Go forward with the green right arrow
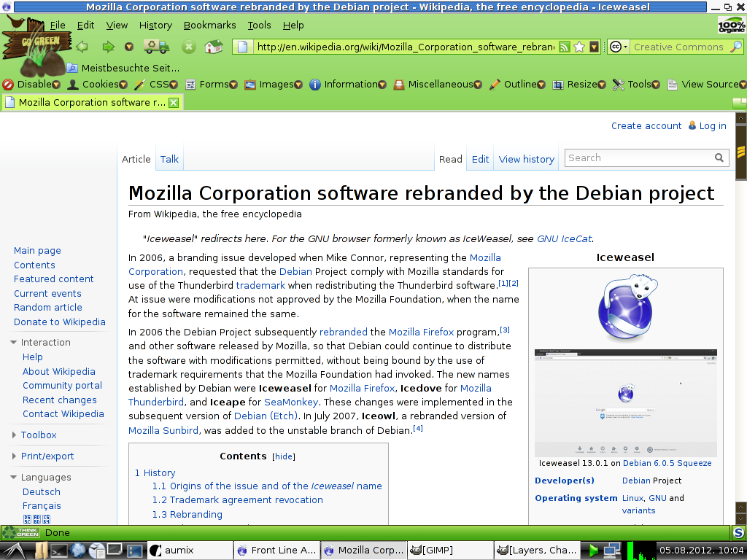The image size is (747, 560). click(109, 47)
